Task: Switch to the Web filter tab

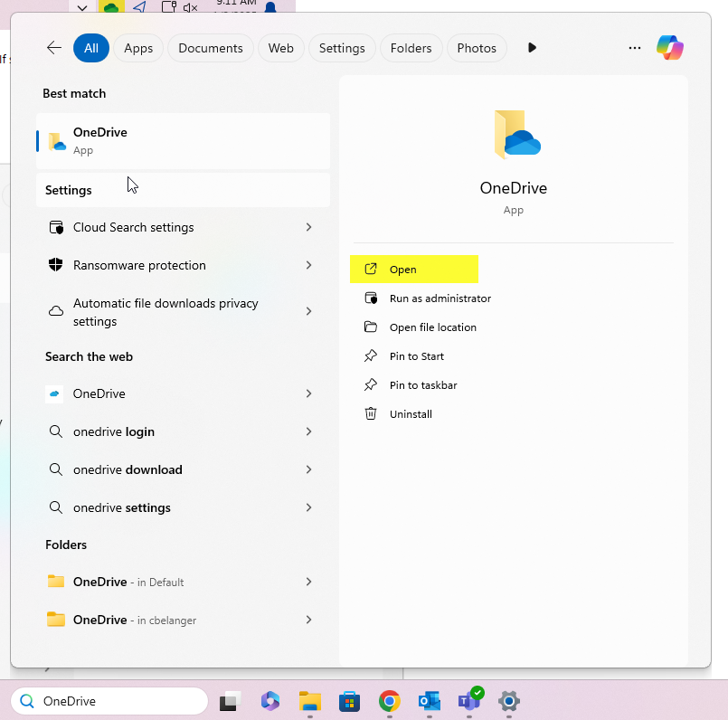Action: [x=280, y=48]
